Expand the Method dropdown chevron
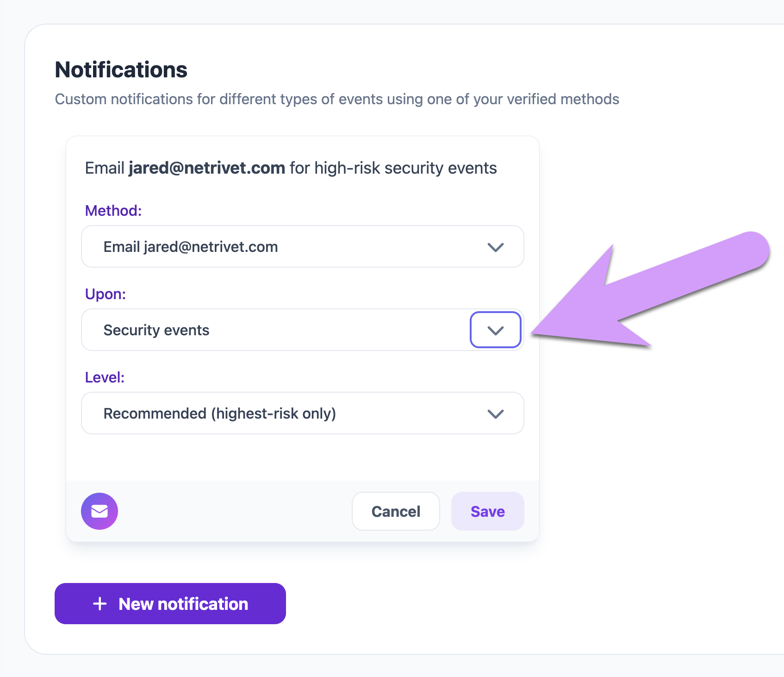The height and width of the screenshot is (677, 784). [495, 247]
